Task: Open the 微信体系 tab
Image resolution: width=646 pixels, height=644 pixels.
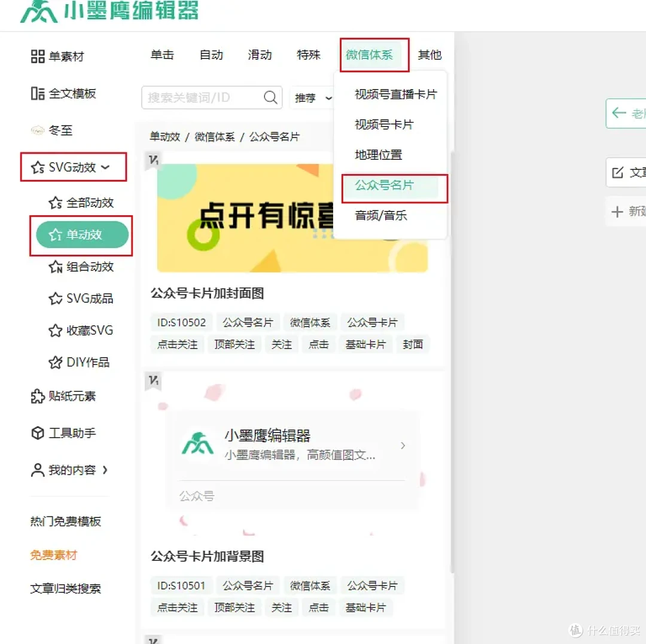Action: pos(370,55)
